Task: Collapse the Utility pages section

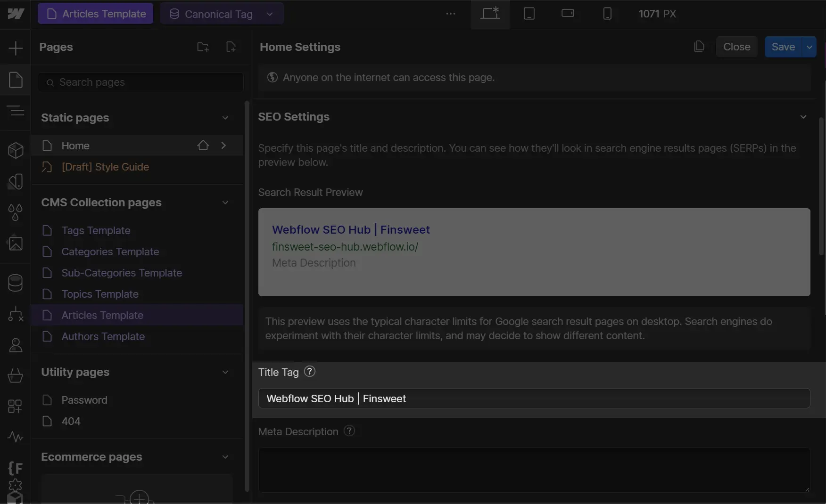Action: point(225,372)
